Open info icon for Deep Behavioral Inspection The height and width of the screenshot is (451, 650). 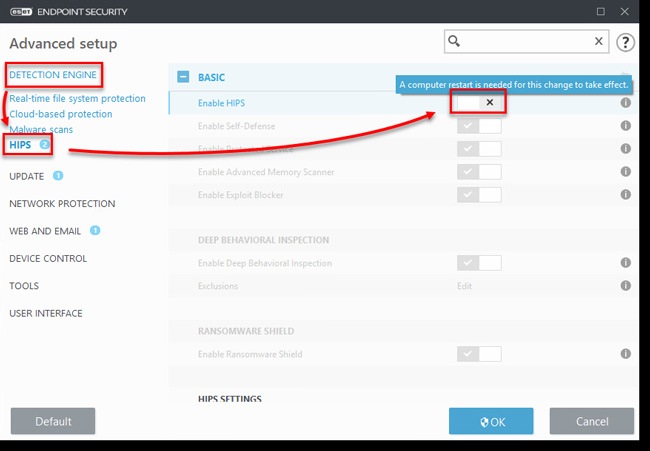click(626, 262)
